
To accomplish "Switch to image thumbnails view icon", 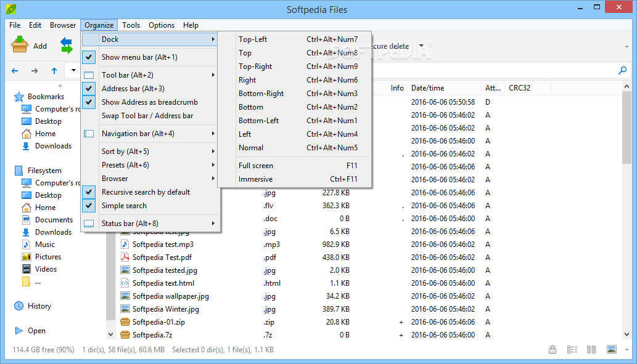I will 611,349.
